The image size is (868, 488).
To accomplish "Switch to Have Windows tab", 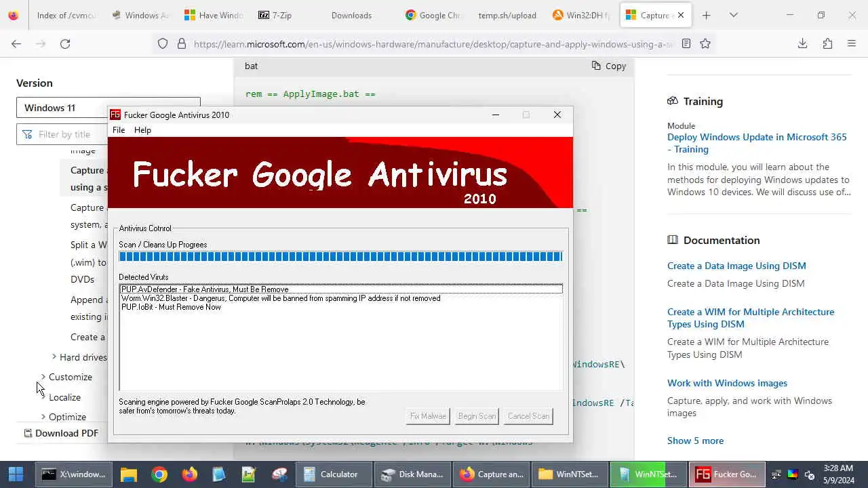I will 213,15.
